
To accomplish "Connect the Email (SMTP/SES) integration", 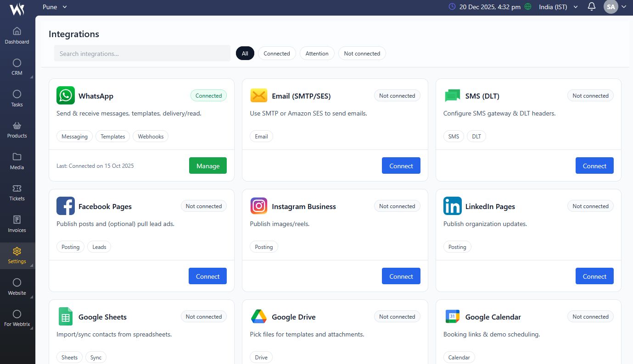I will 401,166.
